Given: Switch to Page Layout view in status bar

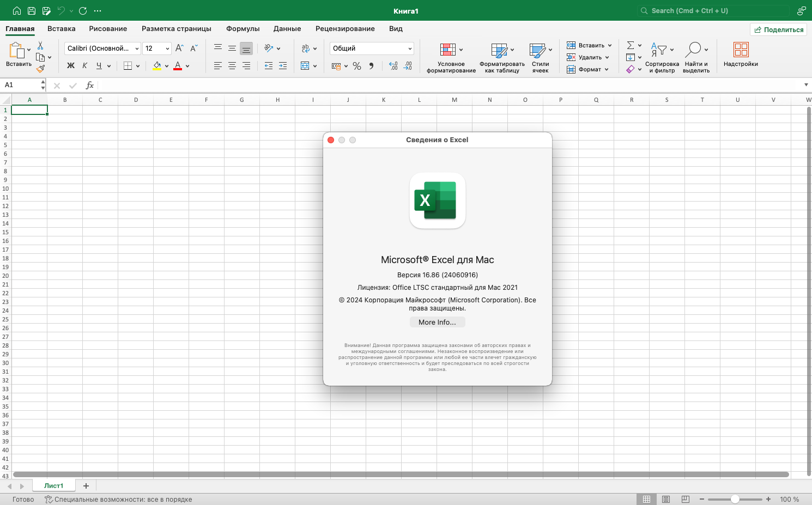Looking at the screenshot, I should (x=666, y=499).
